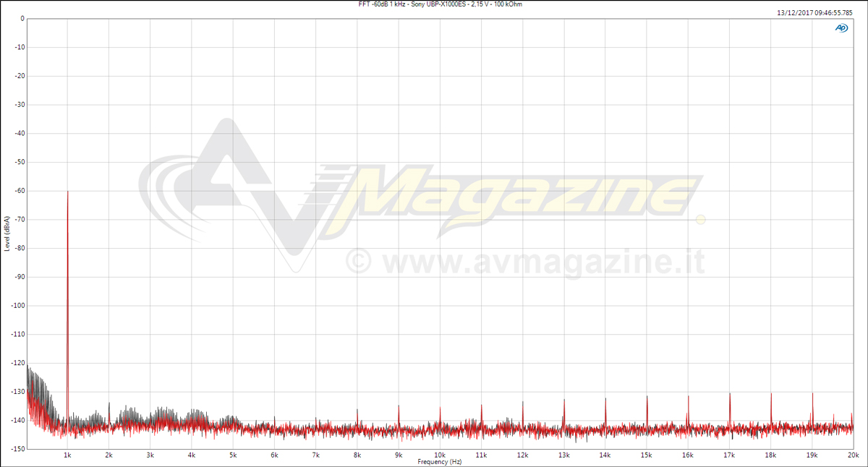Click the '3k' frequency tick label
Viewport: 868px width, 467px height.
(x=150, y=455)
